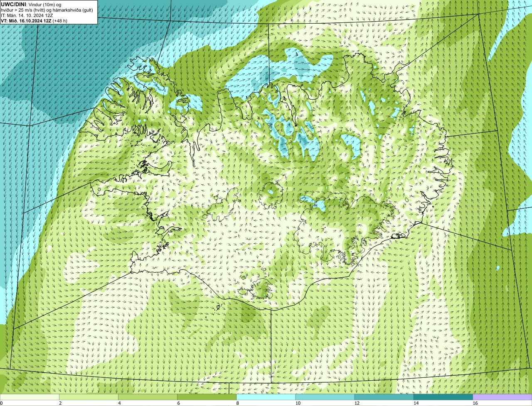Click the initial time "IT: Mán. 14. 10. 2024 12Z"
The image size is (532, 406).
pos(27,15)
